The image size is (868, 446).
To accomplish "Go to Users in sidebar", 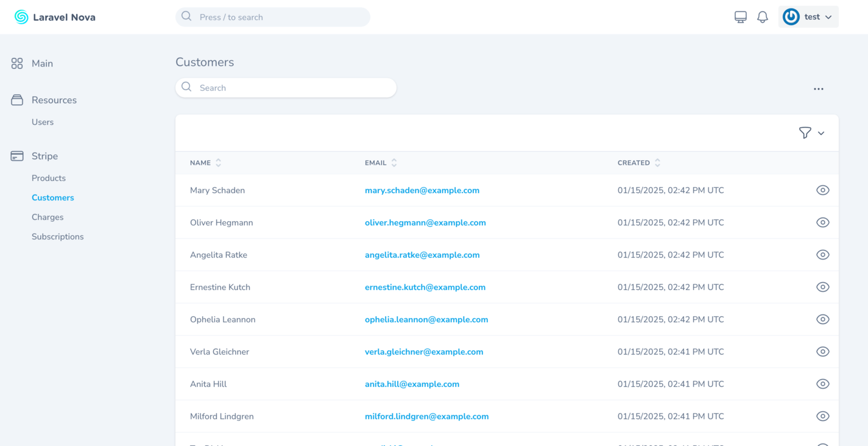I will coord(43,122).
